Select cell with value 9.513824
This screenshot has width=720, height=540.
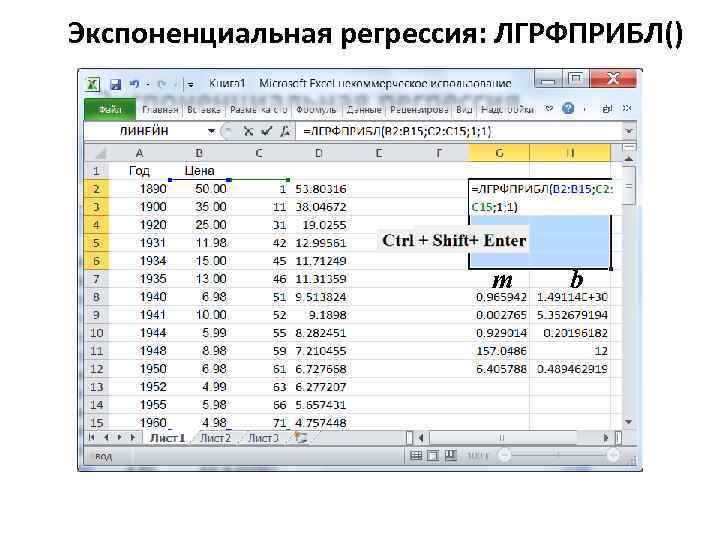pyautogui.click(x=319, y=297)
